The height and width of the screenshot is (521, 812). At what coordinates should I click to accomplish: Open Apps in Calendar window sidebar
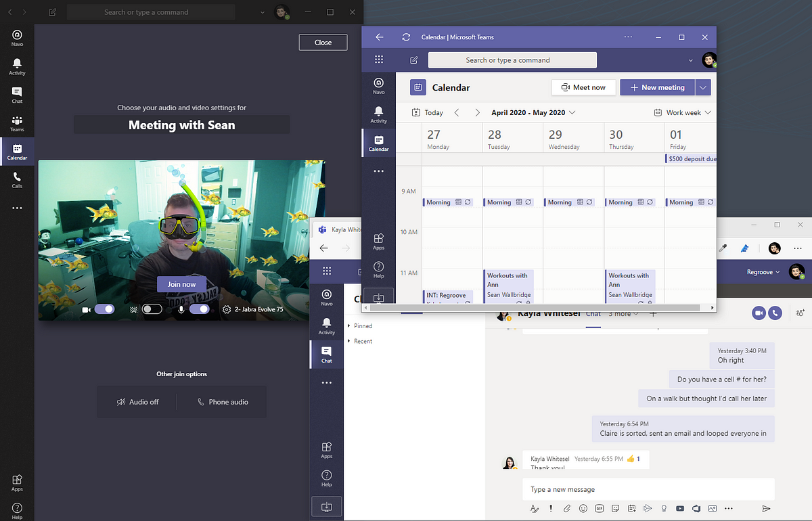click(x=379, y=241)
